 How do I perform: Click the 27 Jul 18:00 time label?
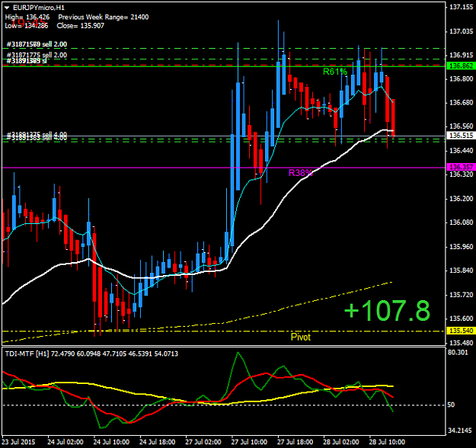(295, 442)
